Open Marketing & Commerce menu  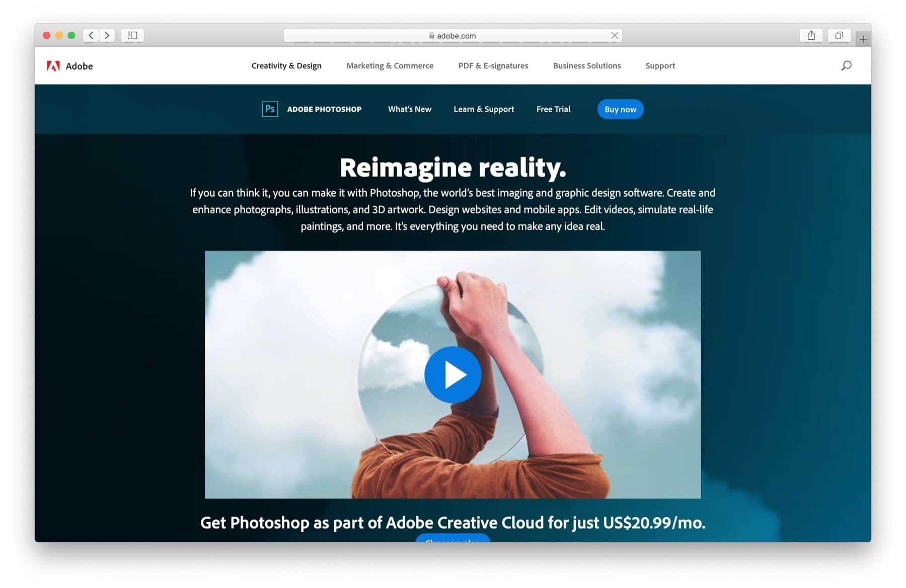click(390, 66)
